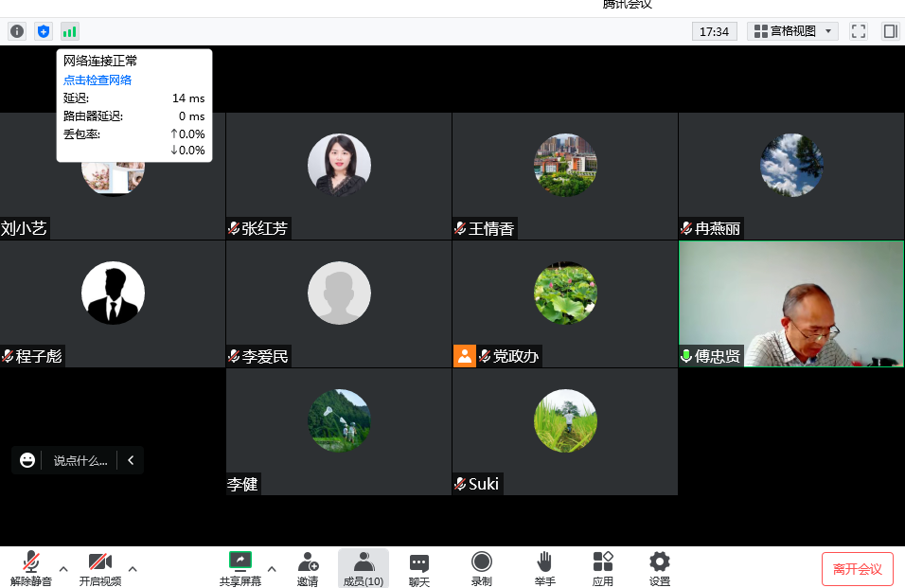Click the green network signal icon
Image resolution: width=905 pixels, height=588 pixels.
70,31
